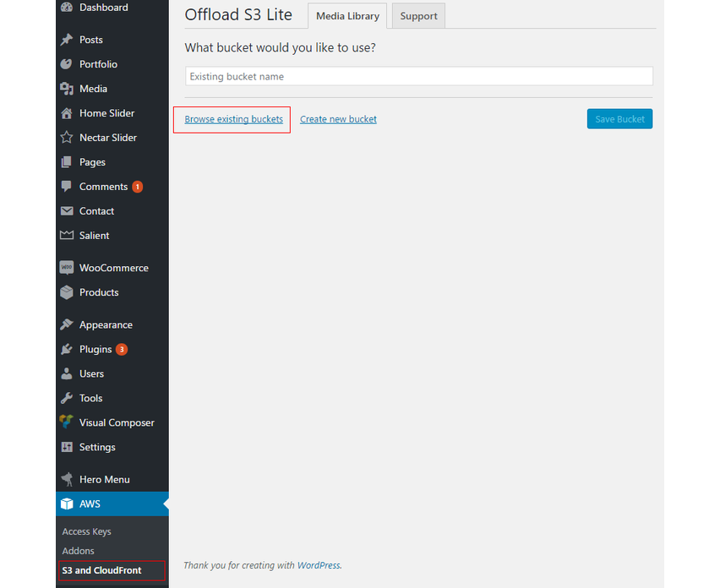Click the WooCommerce logo icon

tap(67, 268)
